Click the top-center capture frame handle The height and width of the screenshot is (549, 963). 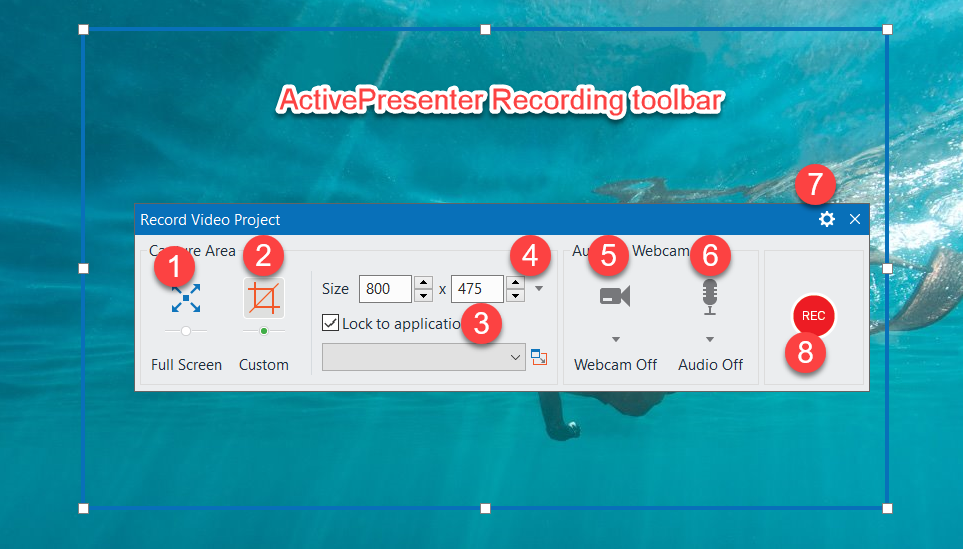[x=485, y=29]
